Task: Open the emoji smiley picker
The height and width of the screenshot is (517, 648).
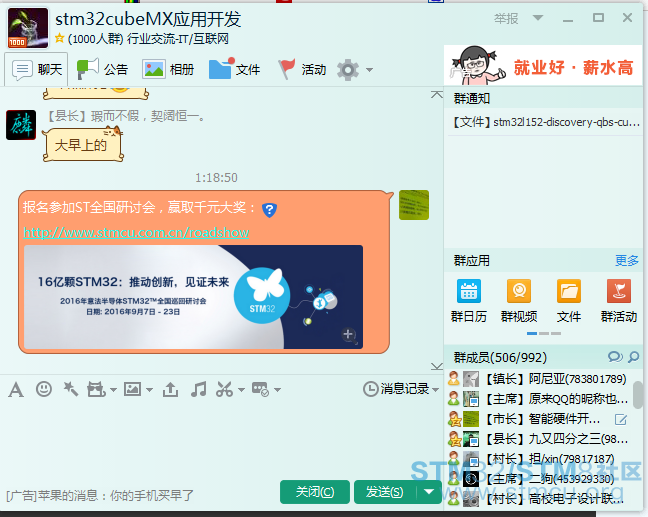Action: pyautogui.click(x=44, y=389)
